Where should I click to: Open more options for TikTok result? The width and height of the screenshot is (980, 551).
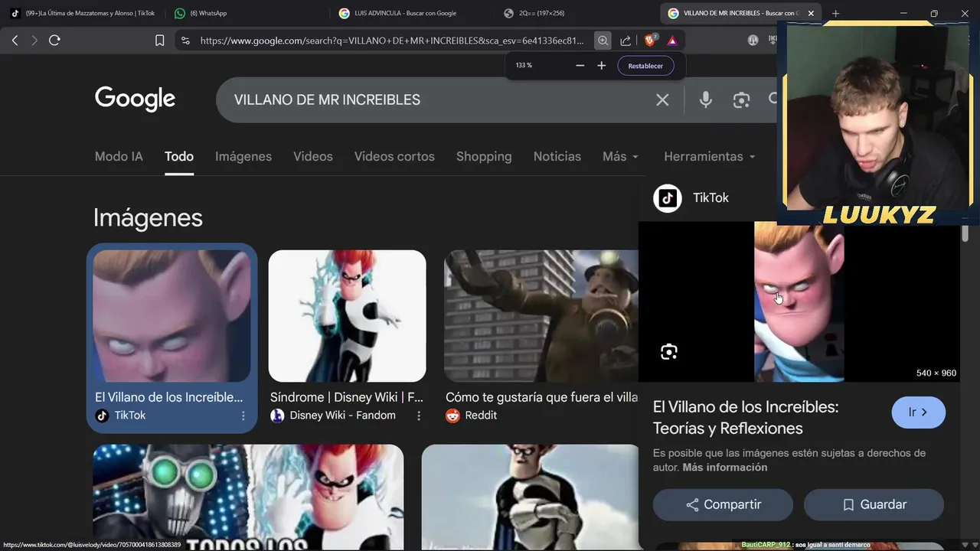pyautogui.click(x=243, y=416)
